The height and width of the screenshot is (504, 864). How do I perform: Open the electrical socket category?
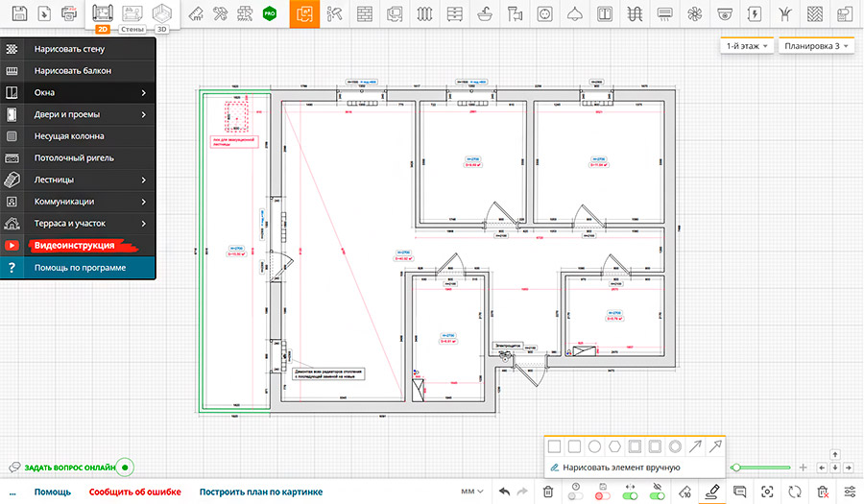click(x=545, y=13)
